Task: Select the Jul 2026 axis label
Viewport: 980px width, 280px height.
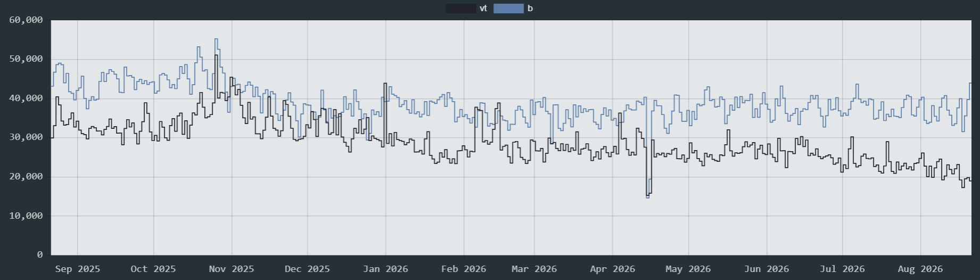Action: (x=842, y=269)
